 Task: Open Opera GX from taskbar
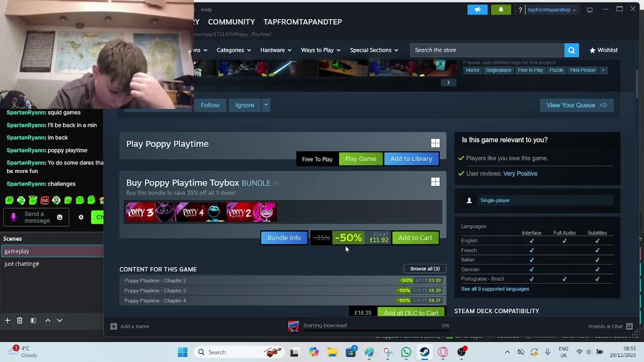443,352
